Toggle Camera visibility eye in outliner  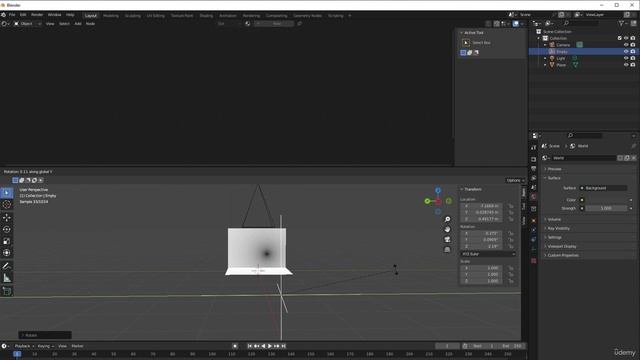tap(626, 45)
